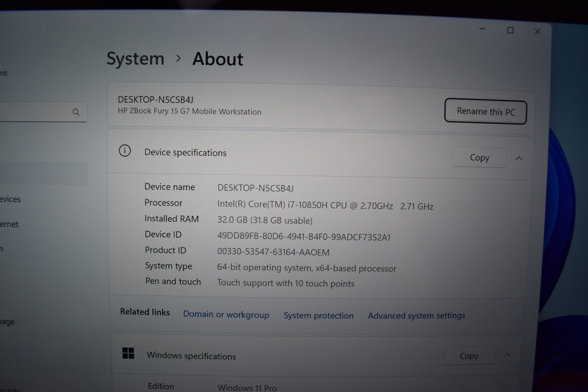Minimize the Settings window
The width and height of the screenshot is (588, 392).
[x=482, y=29]
